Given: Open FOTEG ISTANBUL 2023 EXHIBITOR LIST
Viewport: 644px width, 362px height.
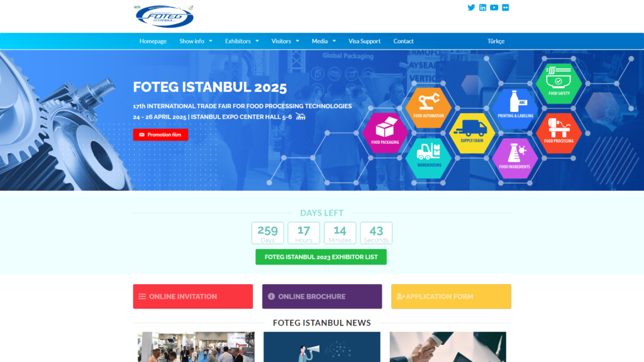Looking at the screenshot, I should click(x=321, y=257).
